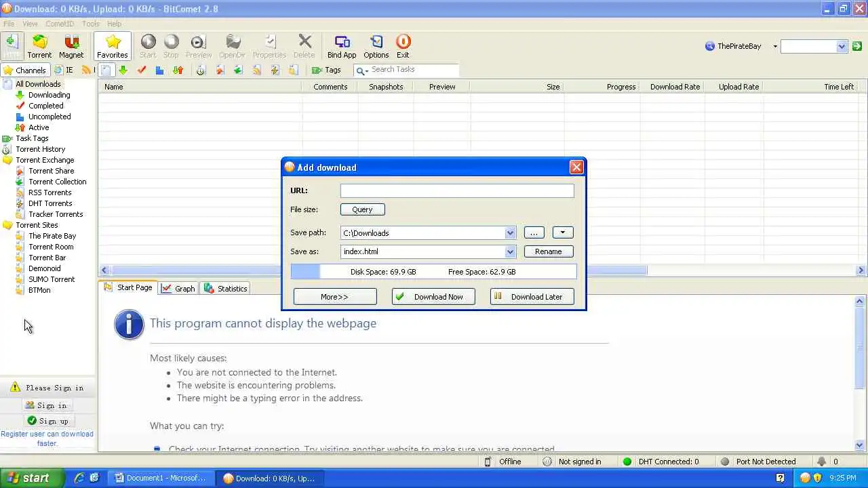Viewport: 868px width, 488px height.
Task: Click the web panel scrollbar down arrow
Action: coord(861,445)
